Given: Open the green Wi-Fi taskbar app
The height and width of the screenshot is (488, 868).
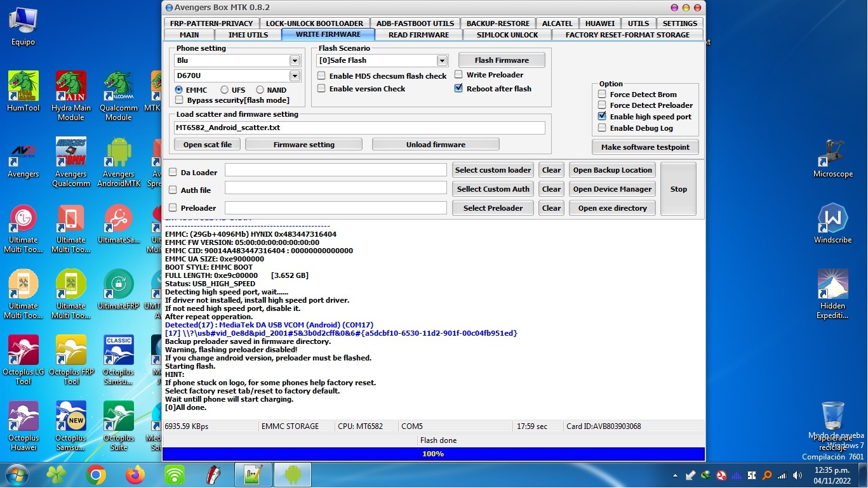Looking at the screenshot, I should coord(175,475).
